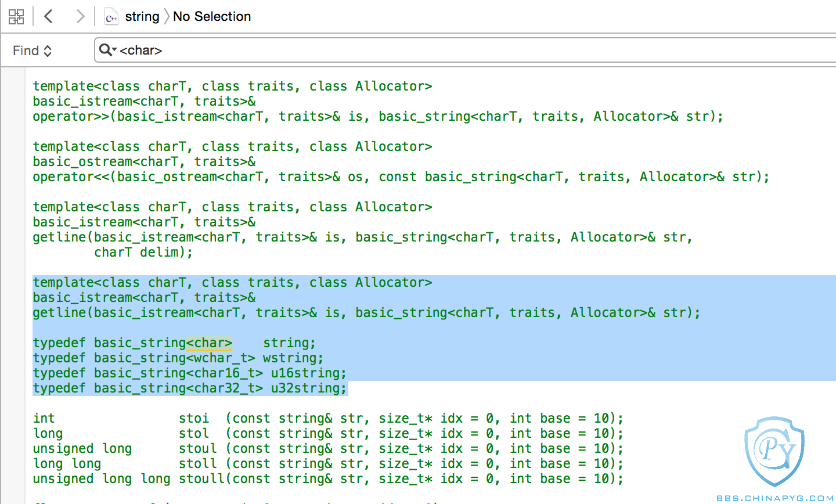Click the 'typedef basic_string<char32_t> u32string;' line
836x504 pixels.
click(x=190, y=388)
